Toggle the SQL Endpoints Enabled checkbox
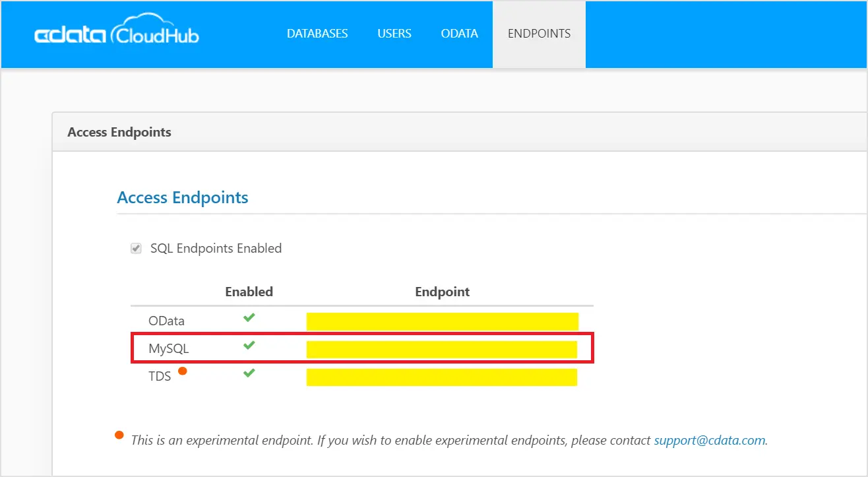This screenshot has height=477, width=868. click(137, 249)
